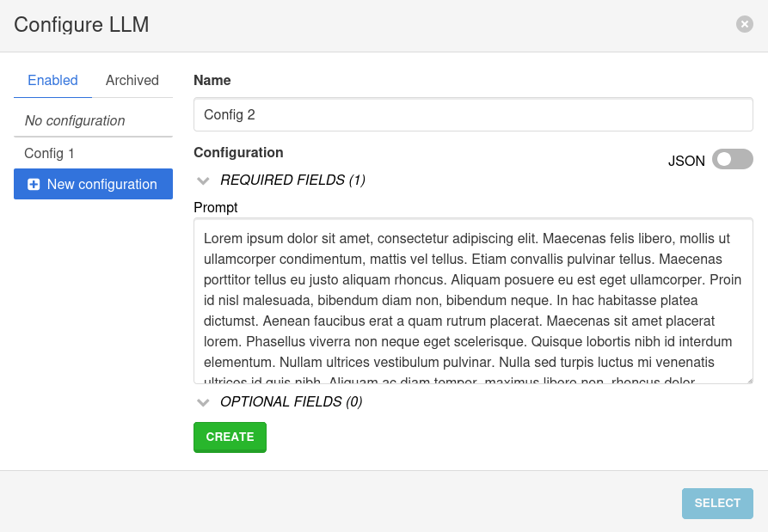Switch to the Archived tab
This screenshot has height=532, width=768.
132,80
